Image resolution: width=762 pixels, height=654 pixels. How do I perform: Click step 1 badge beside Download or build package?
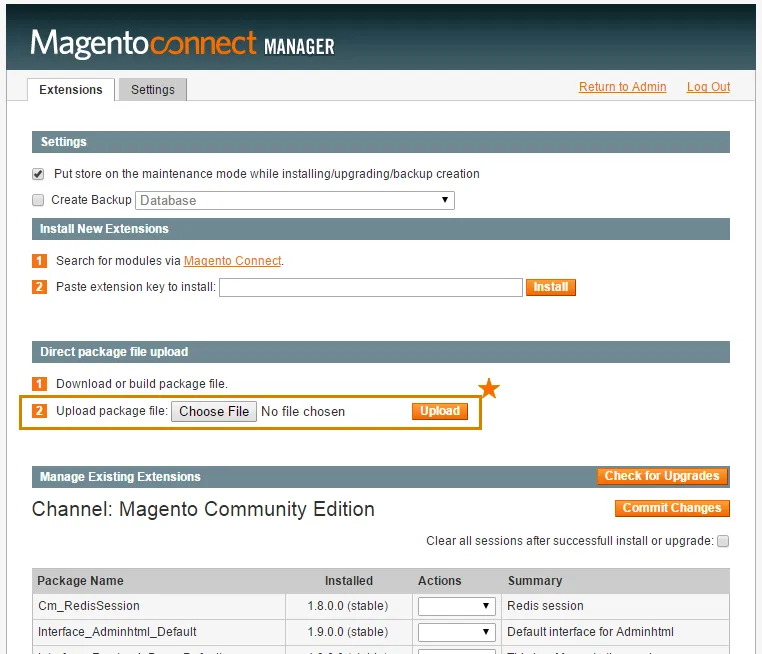click(40, 384)
